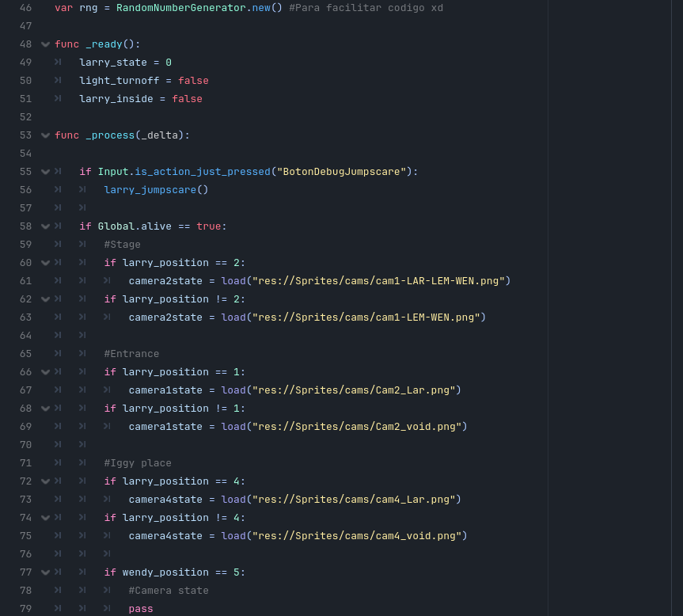This screenshot has width=683, height=616.
Task: Click line number 79 in gutter
Action: click(x=25, y=609)
